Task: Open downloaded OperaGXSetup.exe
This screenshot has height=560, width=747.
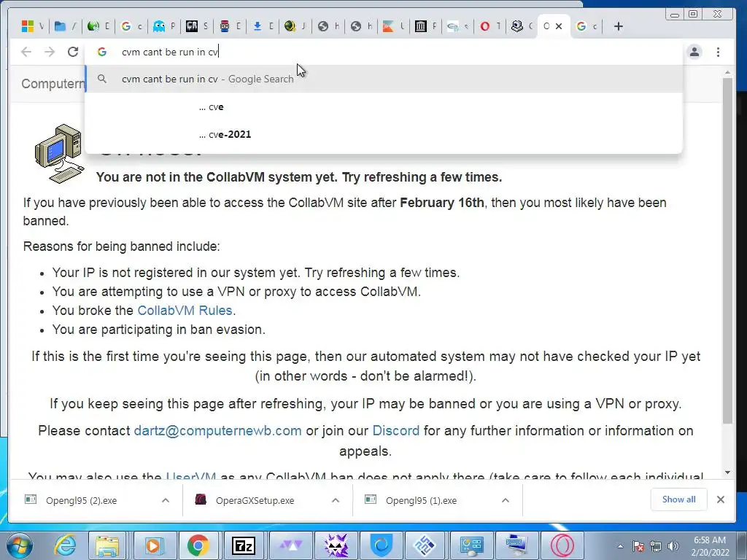Action: pyautogui.click(x=255, y=500)
